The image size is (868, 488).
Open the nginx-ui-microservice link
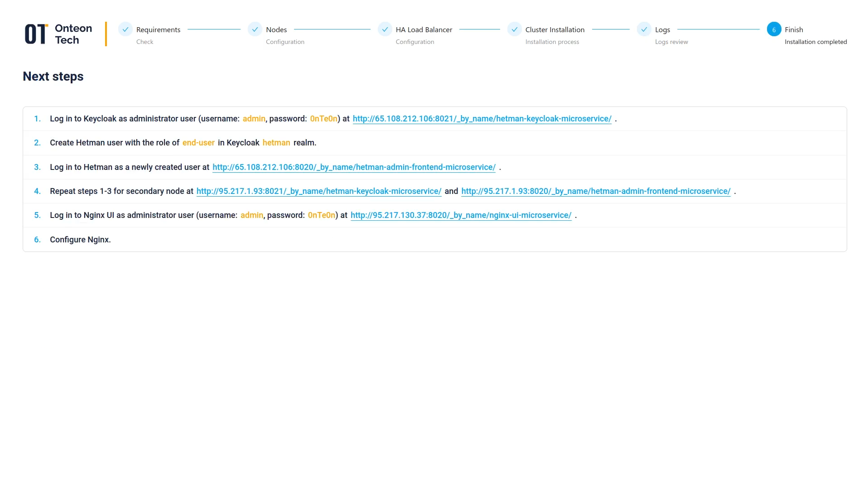461,215
